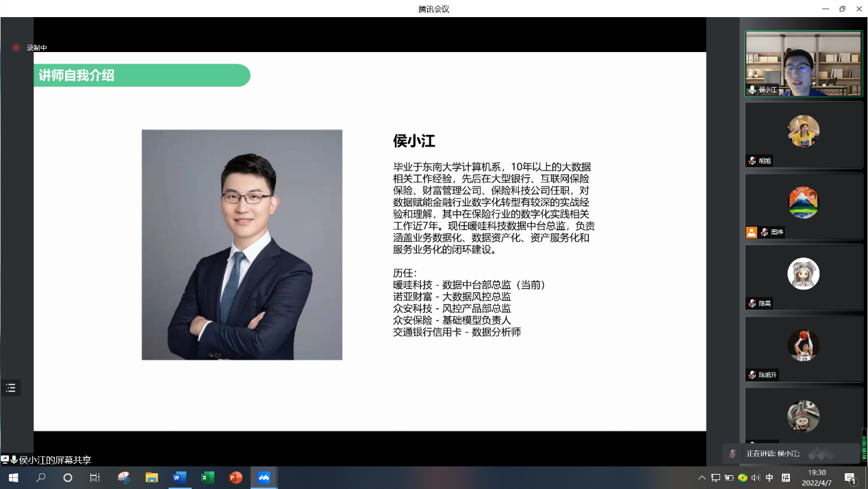Click the orange host icon beside 周烨
The image size is (868, 489).
pyautogui.click(x=752, y=232)
